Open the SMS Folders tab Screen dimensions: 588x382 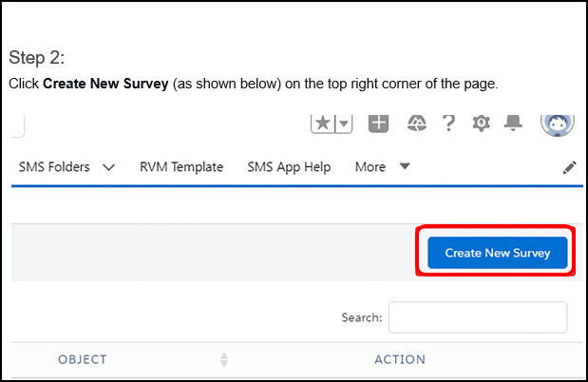pos(54,167)
